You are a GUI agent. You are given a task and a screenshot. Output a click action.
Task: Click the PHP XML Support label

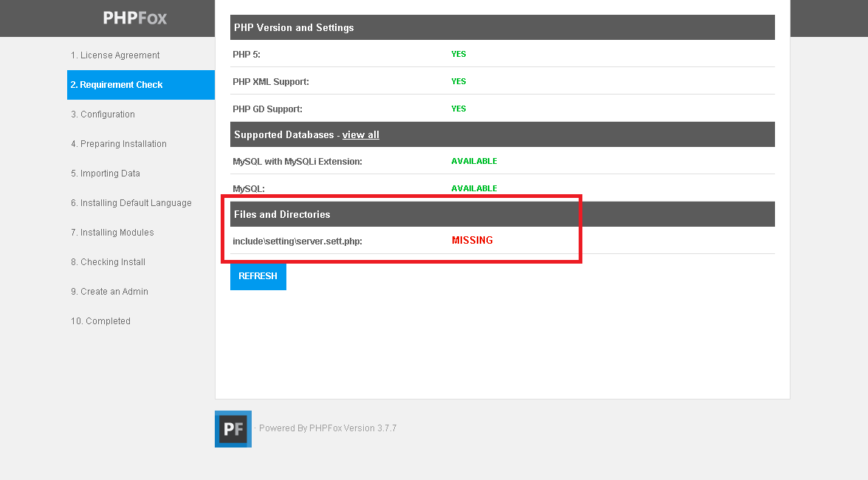(271, 81)
